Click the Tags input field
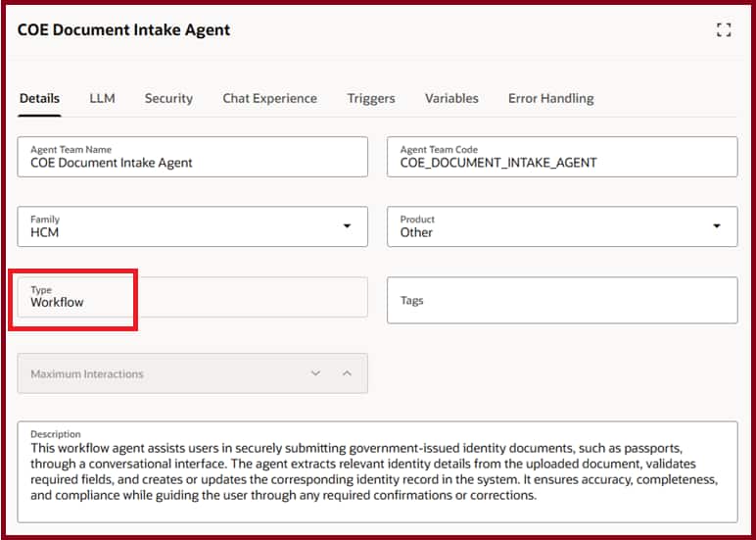 click(x=562, y=300)
